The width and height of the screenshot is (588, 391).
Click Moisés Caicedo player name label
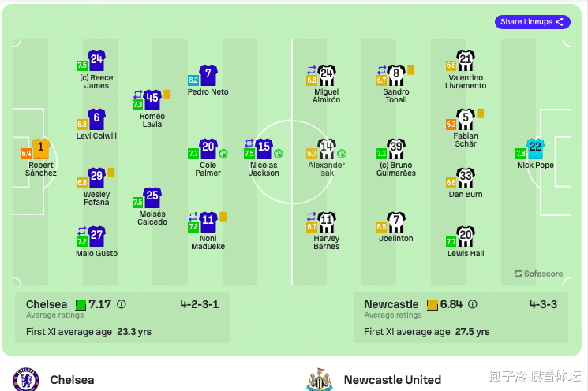[x=152, y=218]
